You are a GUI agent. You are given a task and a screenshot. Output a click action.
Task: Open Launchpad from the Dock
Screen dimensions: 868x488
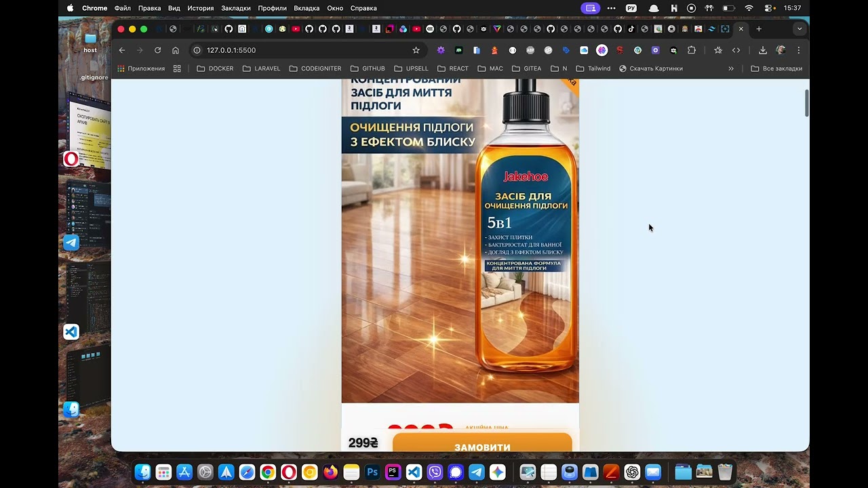tap(163, 472)
